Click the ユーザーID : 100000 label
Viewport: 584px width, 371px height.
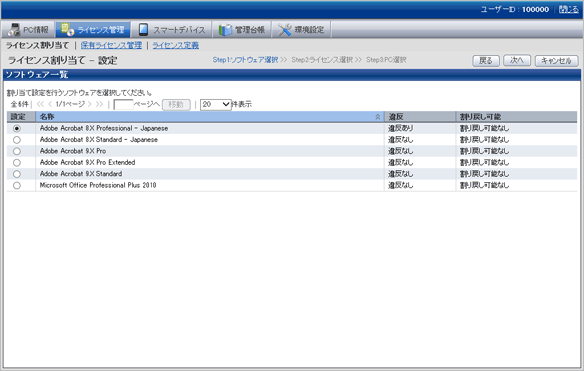tap(515, 10)
